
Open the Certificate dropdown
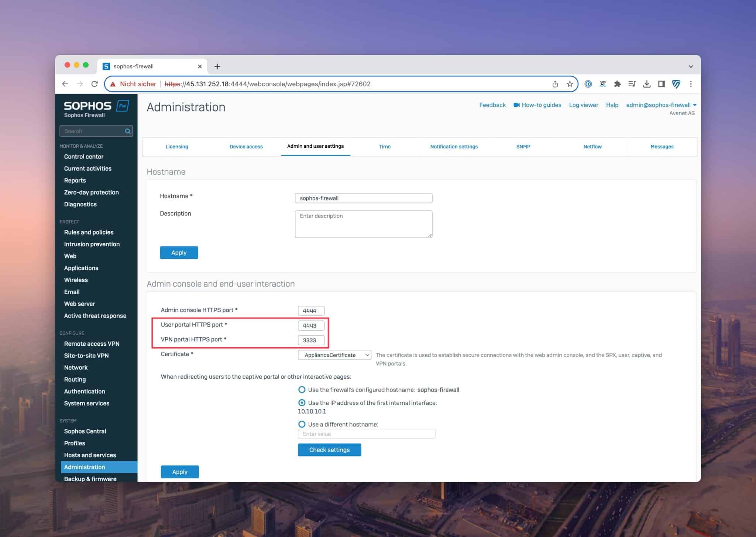[334, 355]
